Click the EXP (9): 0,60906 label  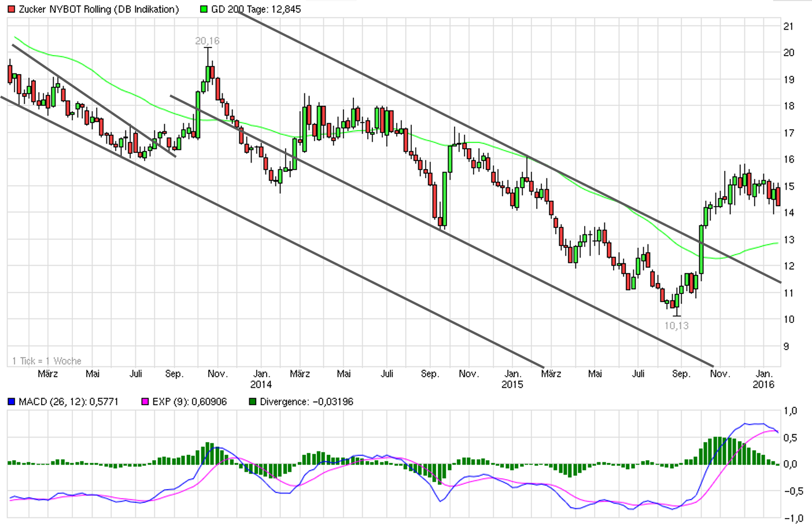189,402
